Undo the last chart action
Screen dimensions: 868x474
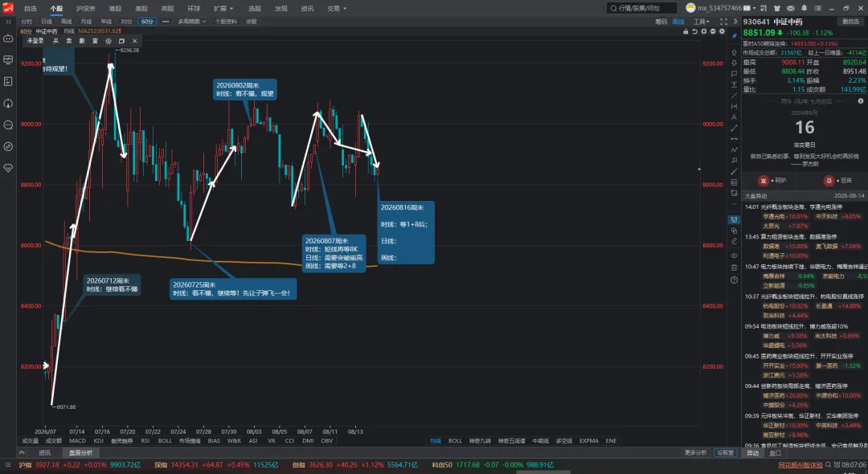tap(694, 31)
